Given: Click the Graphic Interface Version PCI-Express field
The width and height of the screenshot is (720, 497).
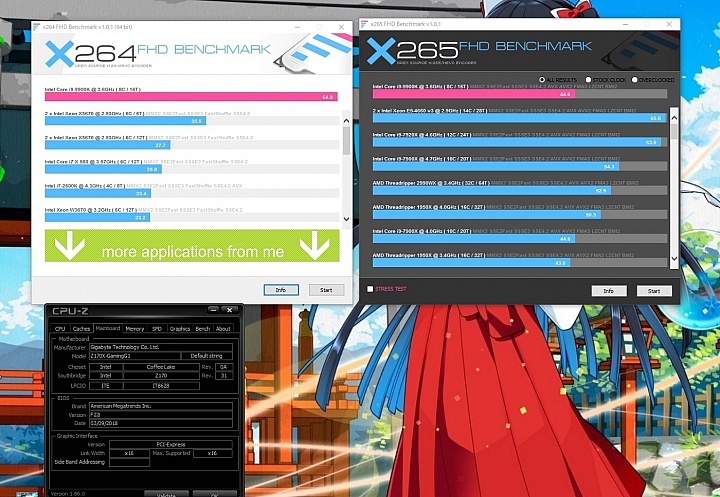Looking at the screenshot, I should pyautogui.click(x=171, y=445).
